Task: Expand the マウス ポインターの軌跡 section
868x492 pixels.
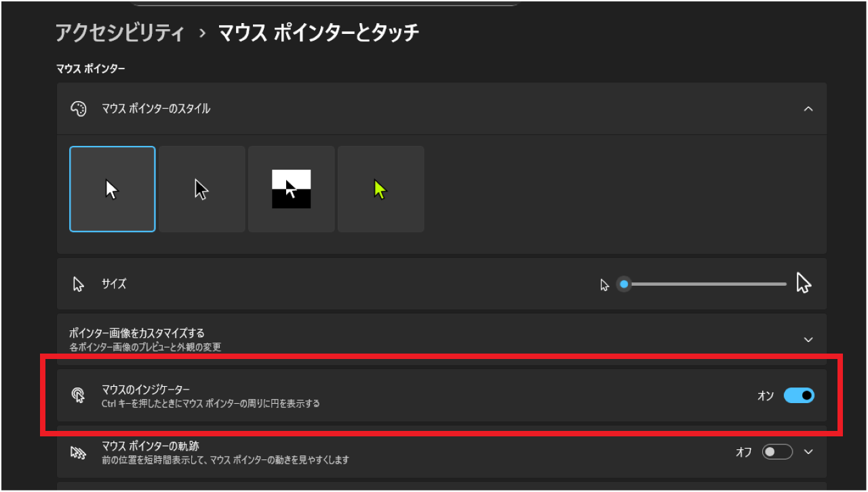Action: tap(808, 451)
